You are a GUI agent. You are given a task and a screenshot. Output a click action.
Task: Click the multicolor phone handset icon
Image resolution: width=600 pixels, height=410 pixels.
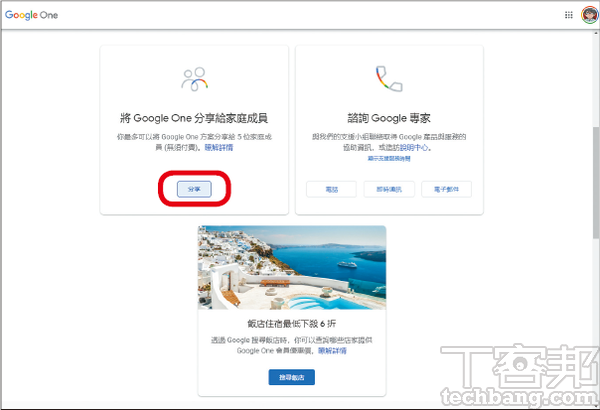click(x=389, y=79)
